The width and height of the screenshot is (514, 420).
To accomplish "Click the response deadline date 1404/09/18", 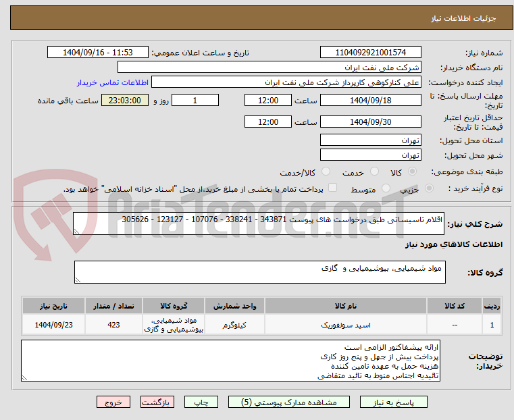I will [x=370, y=100].
